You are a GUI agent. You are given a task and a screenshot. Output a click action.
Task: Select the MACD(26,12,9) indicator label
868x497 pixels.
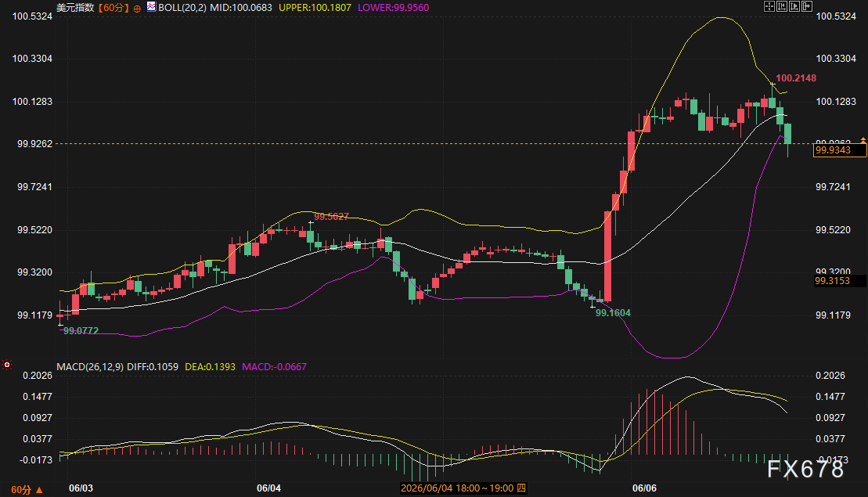[90, 366]
